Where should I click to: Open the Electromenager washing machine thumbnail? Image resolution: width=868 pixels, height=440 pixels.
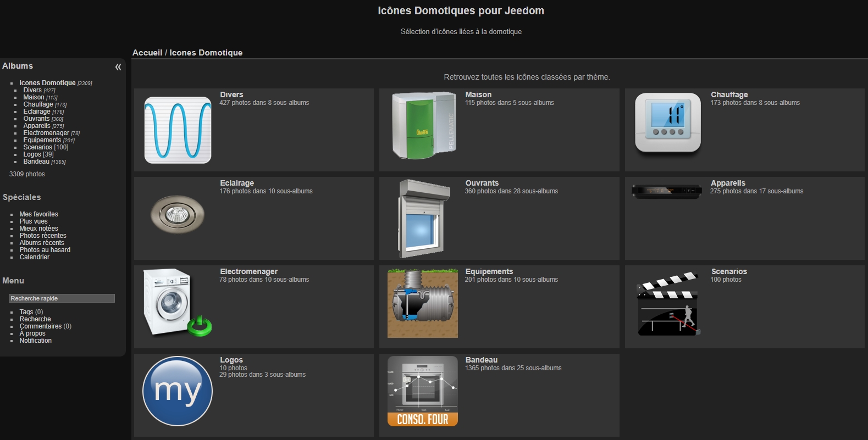point(178,302)
